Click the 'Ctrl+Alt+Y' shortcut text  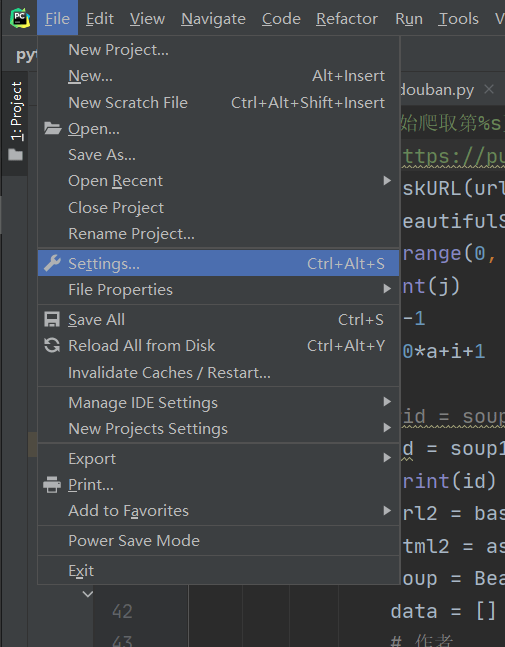point(346,345)
